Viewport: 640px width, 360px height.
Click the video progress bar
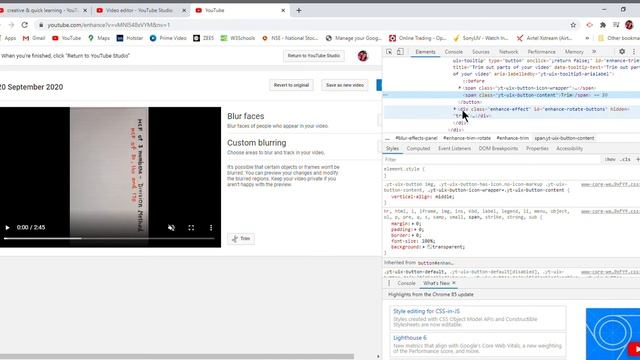pos(109,238)
